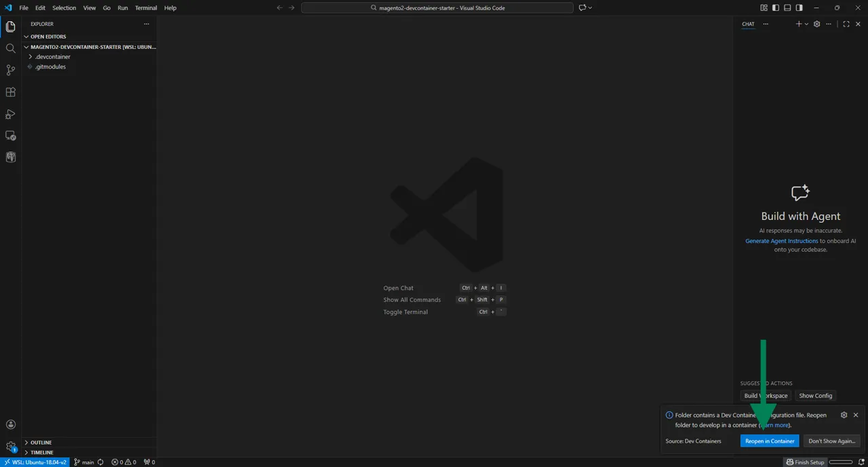Maximize the chat panel
Screen dimensions: 868x467
coord(846,24)
